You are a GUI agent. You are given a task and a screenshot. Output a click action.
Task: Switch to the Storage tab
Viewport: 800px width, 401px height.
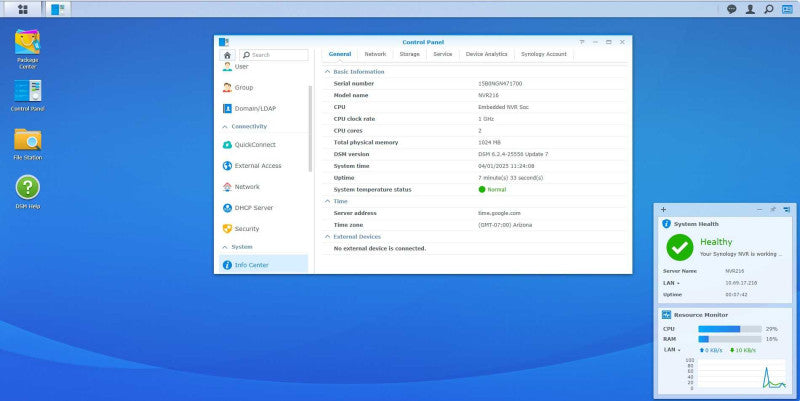point(410,54)
